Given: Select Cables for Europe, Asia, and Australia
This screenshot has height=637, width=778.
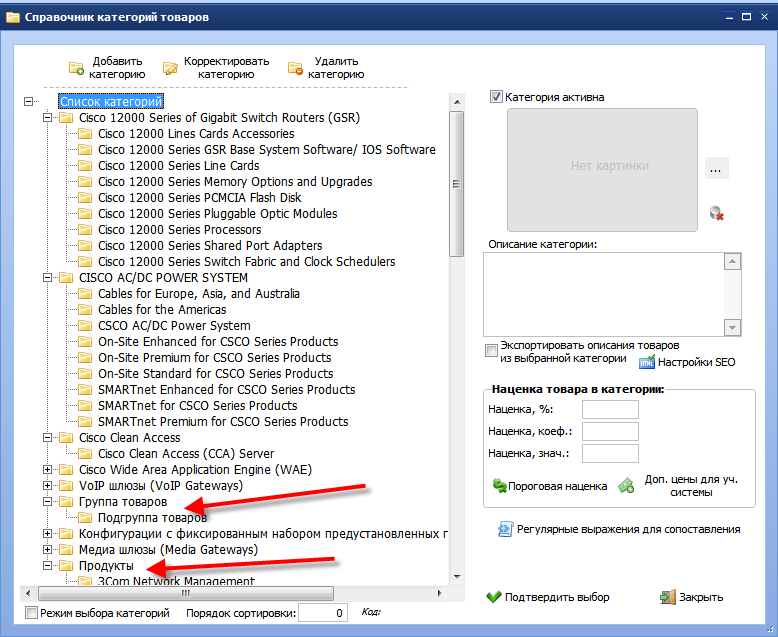Looking at the screenshot, I should (198, 294).
